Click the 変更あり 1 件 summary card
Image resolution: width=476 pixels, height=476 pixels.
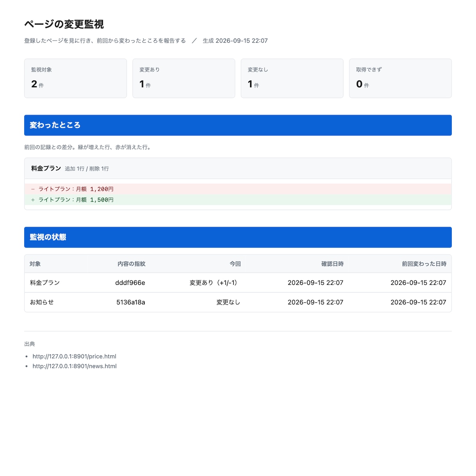click(184, 78)
